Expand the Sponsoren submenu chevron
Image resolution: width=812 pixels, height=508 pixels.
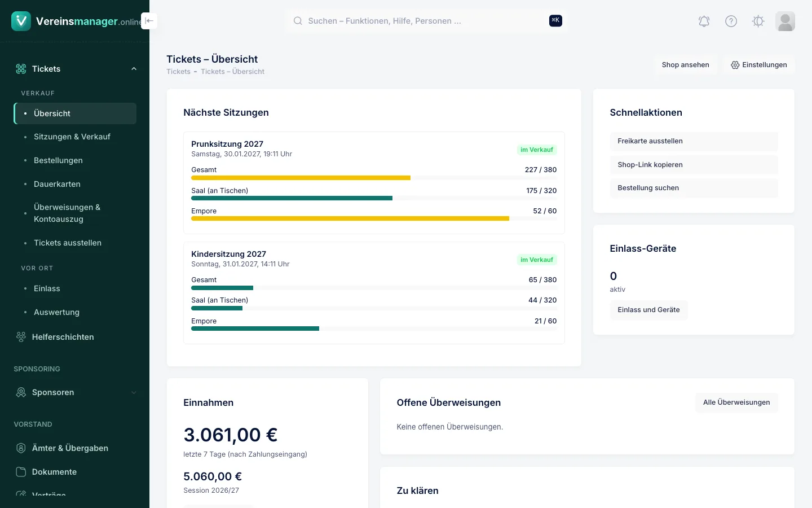[134, 392]
